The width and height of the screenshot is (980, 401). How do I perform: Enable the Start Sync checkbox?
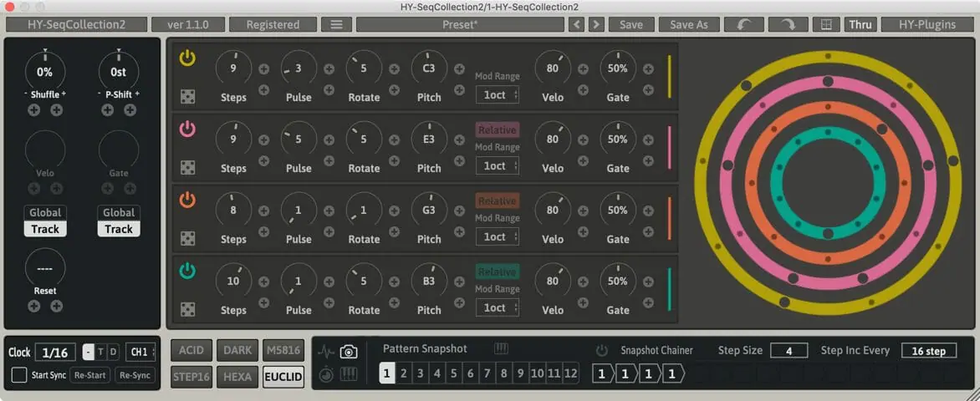click(x=19, y=375)
